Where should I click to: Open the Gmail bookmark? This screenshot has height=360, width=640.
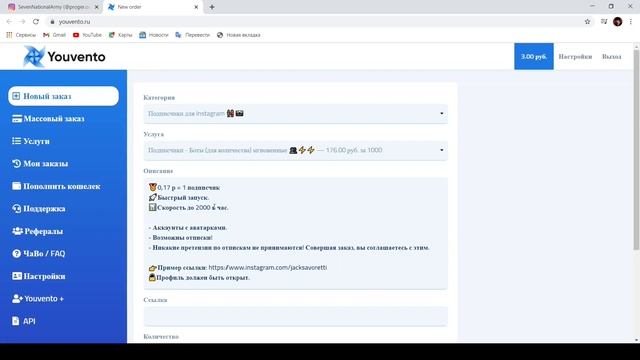(54, 35)
